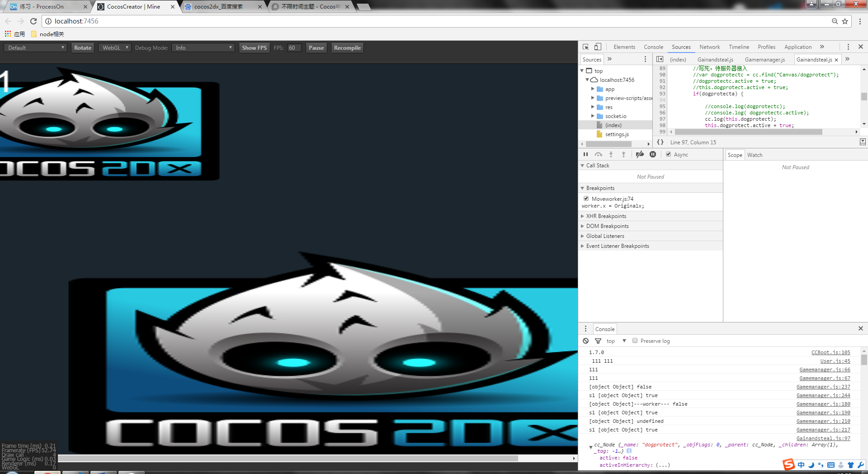
Task: Open the Timeline panel tab
Action: pos(739,47)
